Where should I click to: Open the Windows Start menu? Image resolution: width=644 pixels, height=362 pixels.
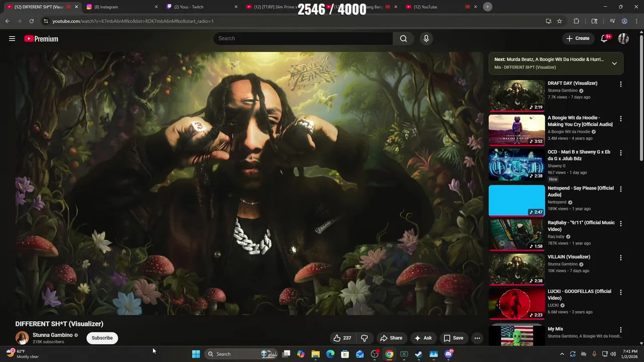click(196, 354)
